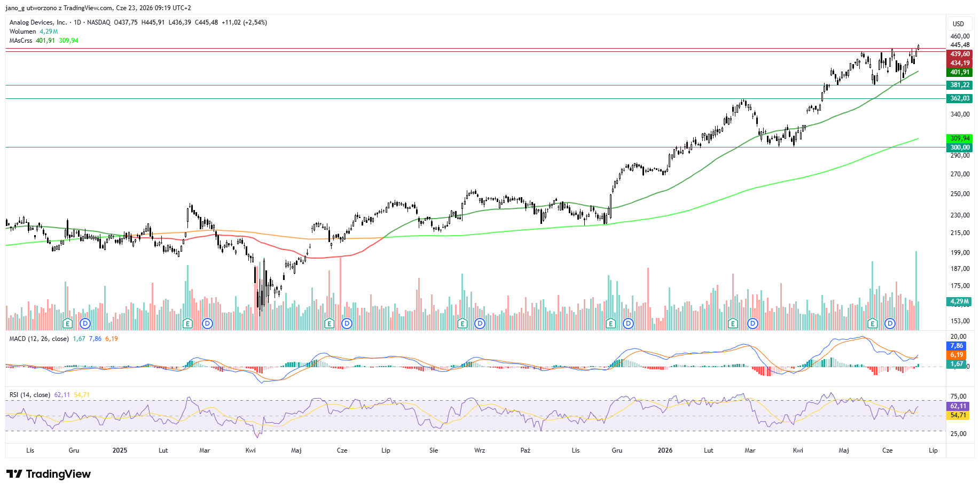Click the earnings E marker above Gru 2025
The width and height of the screenshot is (980, 490).
click(x=611, y=323)
